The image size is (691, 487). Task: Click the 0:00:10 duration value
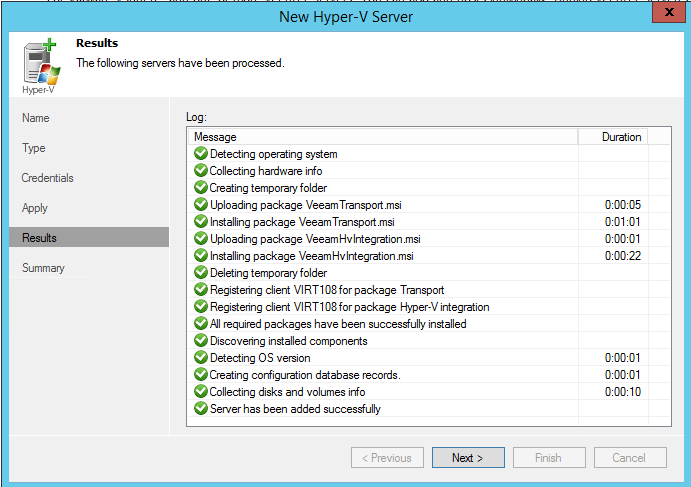pyautogui.click(x=623, y=392)
